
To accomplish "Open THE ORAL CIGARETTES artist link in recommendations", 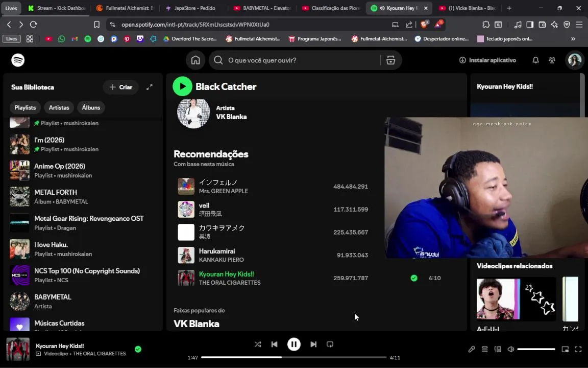I will (230, 283).
